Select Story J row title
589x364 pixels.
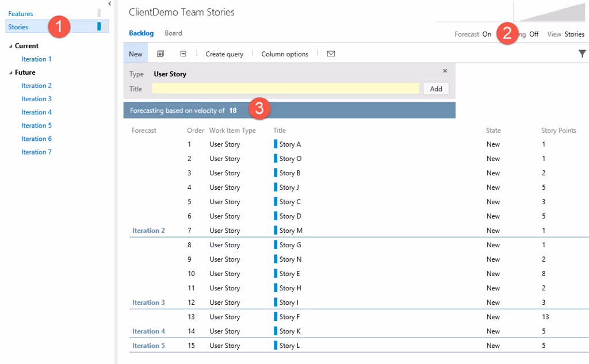289,187
